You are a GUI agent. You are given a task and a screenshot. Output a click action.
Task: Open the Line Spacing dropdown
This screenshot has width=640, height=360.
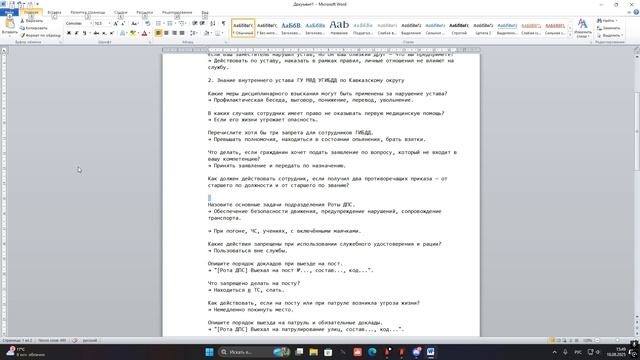(x=194, y=33)
